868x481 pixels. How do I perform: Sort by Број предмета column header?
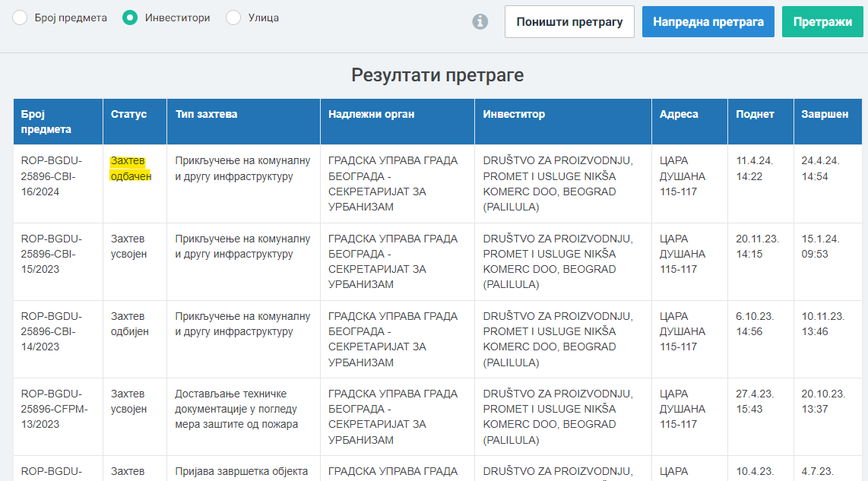tap(46, 122)
